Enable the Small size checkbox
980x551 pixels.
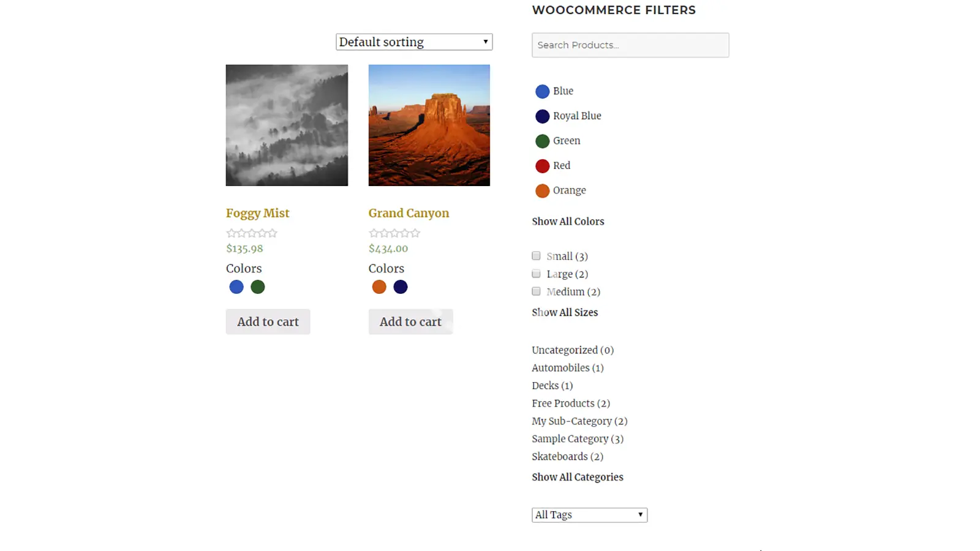click(x=537, y=256)
